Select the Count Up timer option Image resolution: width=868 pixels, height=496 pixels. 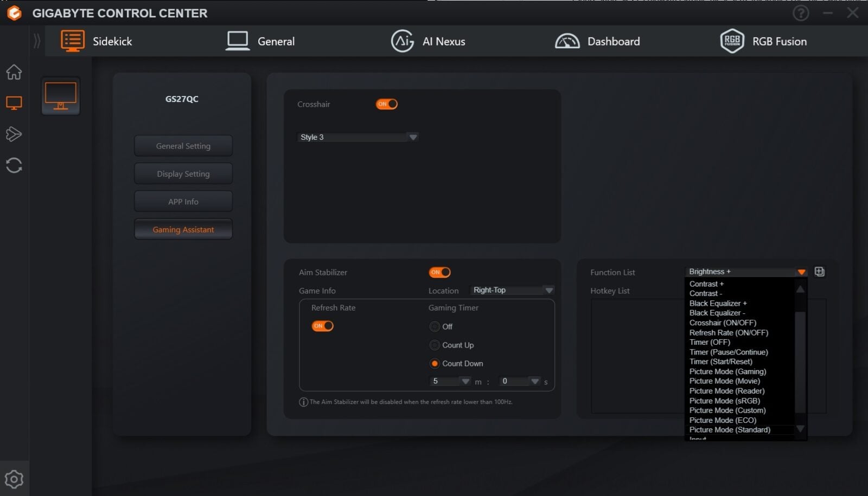click(x=435, y=345)
